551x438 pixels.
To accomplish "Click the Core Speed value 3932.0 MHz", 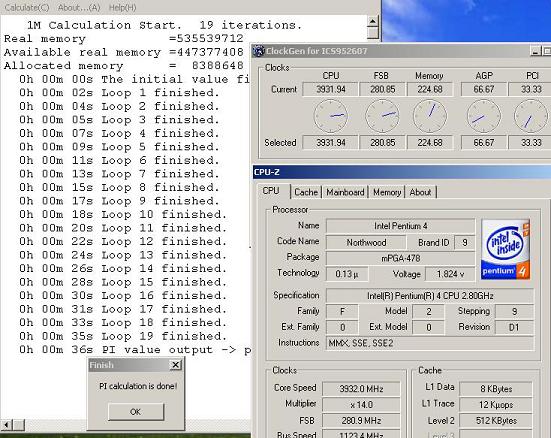I will pos(361,389).
